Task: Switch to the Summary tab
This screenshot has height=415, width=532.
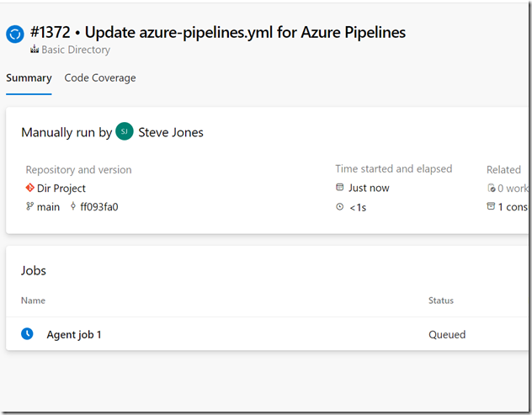Action: point(29,78)
